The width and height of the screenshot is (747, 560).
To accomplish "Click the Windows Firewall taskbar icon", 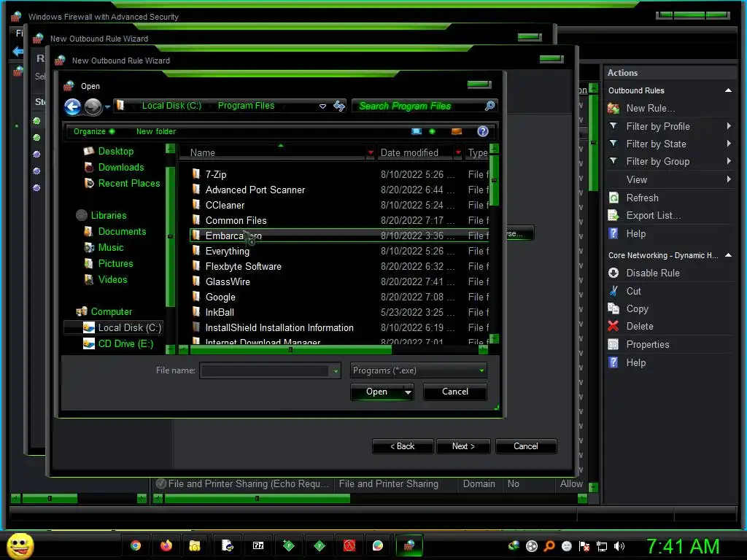I will (409, 545).
